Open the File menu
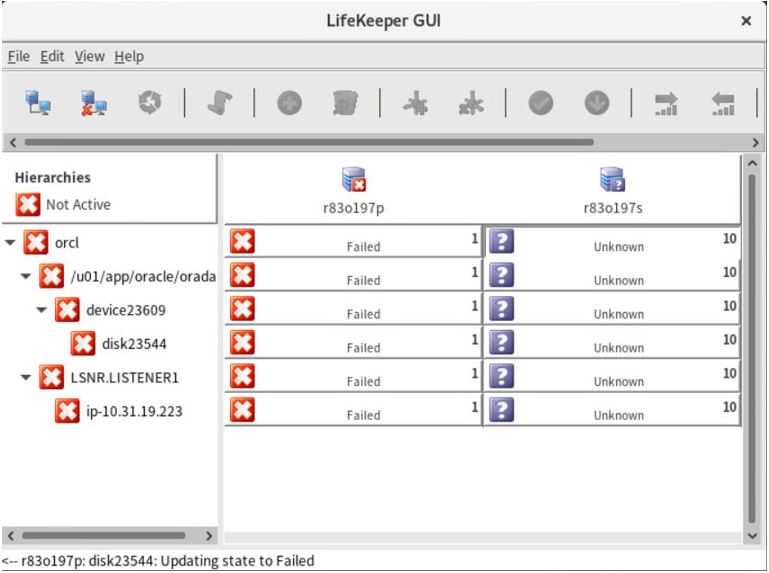This screenshot has height=573, width=769. point(19,56)
